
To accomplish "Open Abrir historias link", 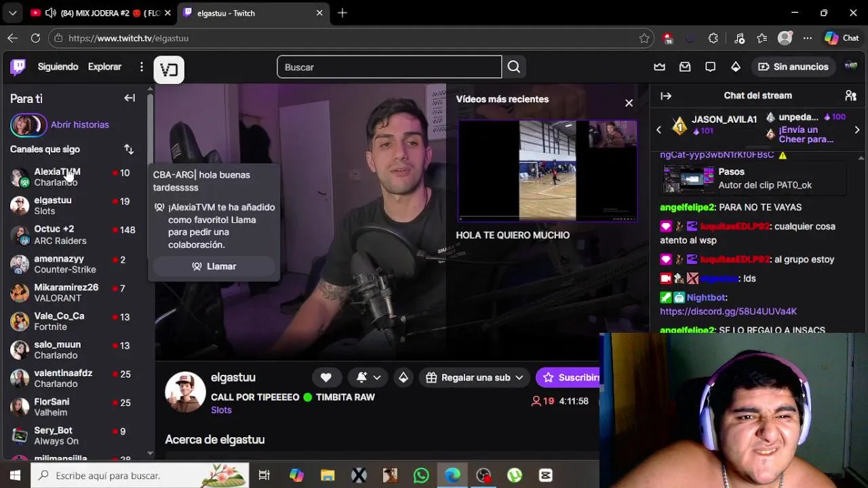I will [79, 125].
